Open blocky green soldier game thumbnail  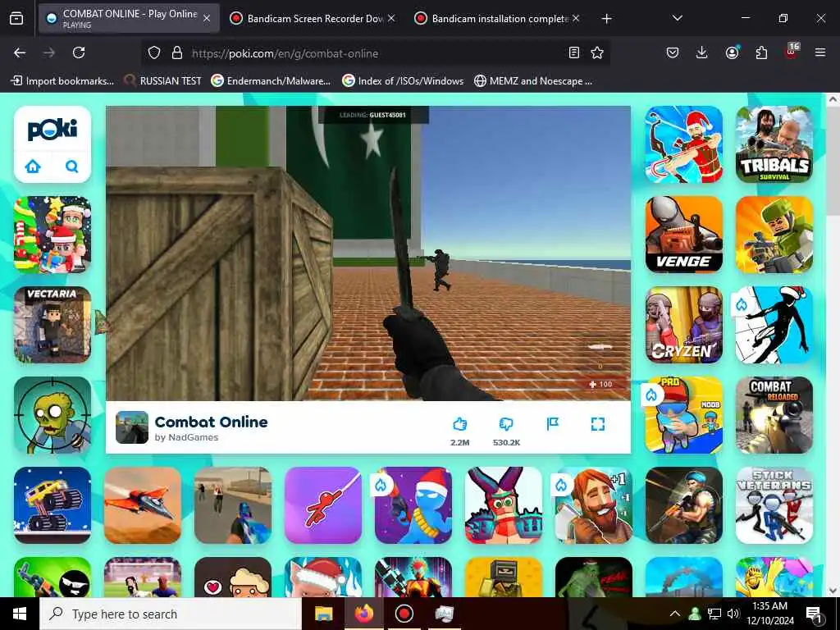774,235
